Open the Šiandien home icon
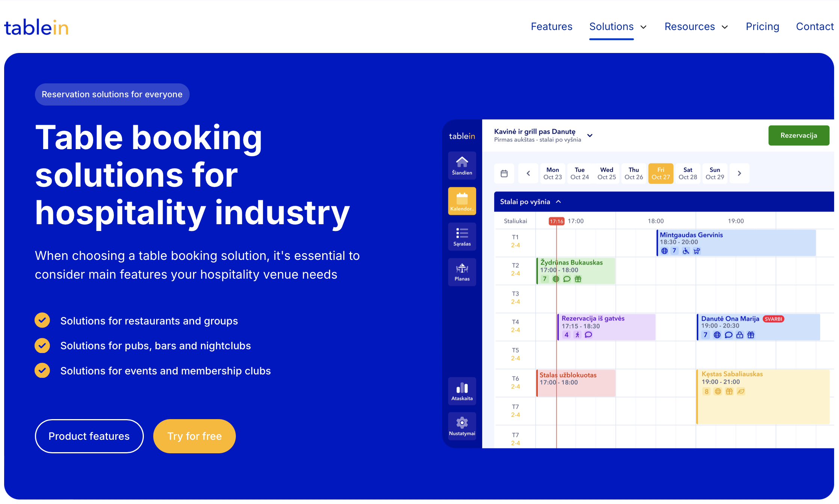 click(x=462, y=166)
